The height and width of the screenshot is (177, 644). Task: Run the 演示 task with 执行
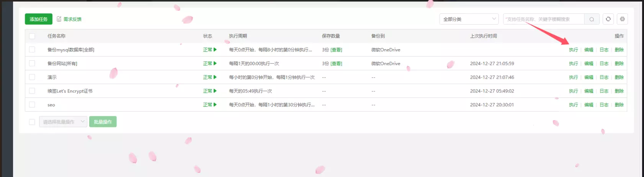pyautogui.click(x=573, y=77)
